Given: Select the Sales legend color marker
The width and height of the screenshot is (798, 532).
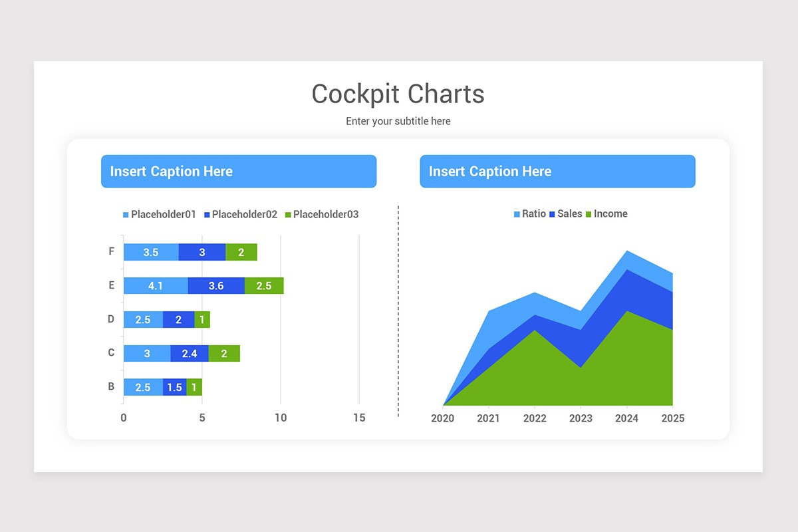Looking at the screenshot, I should 554,213.
